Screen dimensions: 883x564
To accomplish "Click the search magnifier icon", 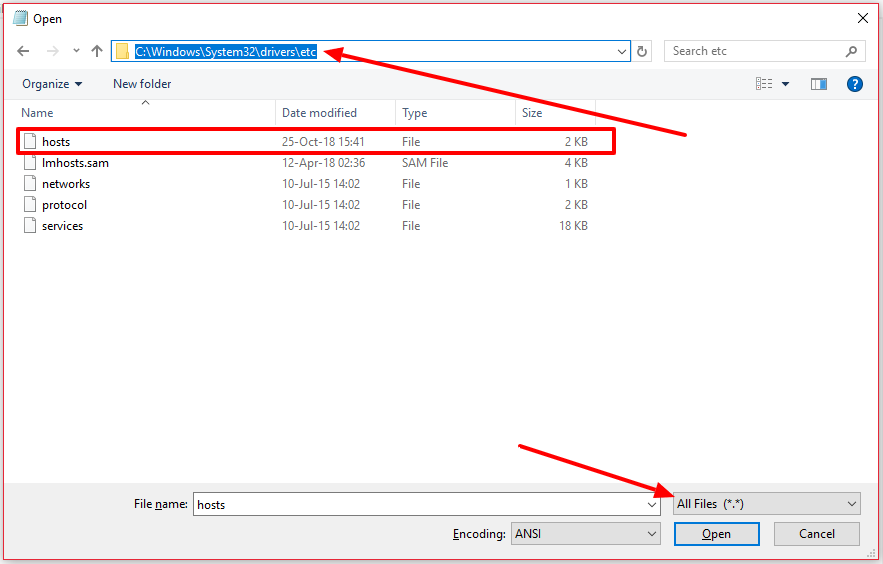I will coord(851,51).
